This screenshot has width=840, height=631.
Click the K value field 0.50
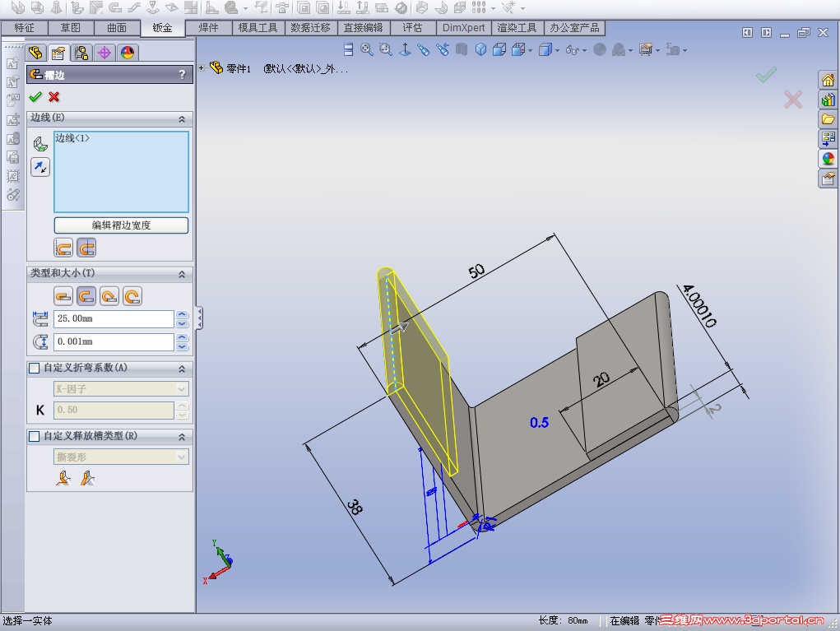point(114,410)
